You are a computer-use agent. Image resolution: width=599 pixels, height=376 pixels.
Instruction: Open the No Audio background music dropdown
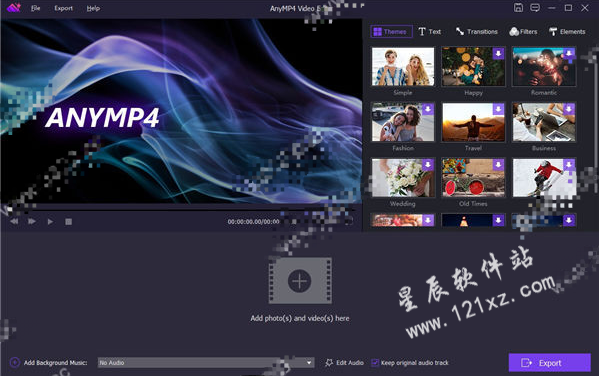tap(206, 362)
